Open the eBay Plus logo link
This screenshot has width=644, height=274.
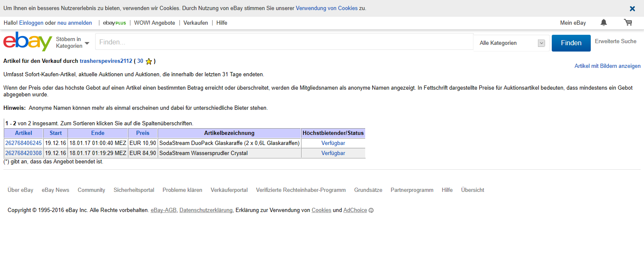click(x=114, y=23)
